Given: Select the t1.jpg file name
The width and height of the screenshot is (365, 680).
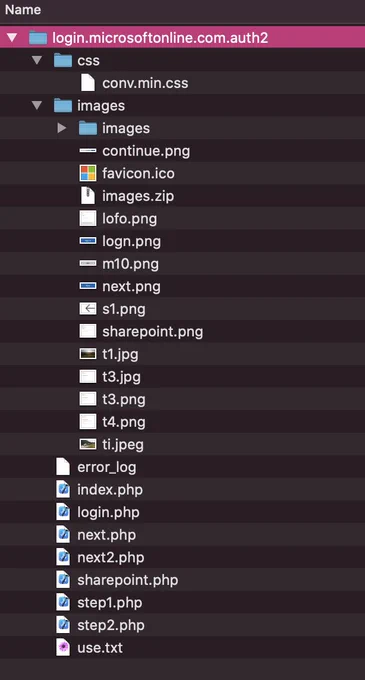Looking at the screenshot, I should point(120,354).
